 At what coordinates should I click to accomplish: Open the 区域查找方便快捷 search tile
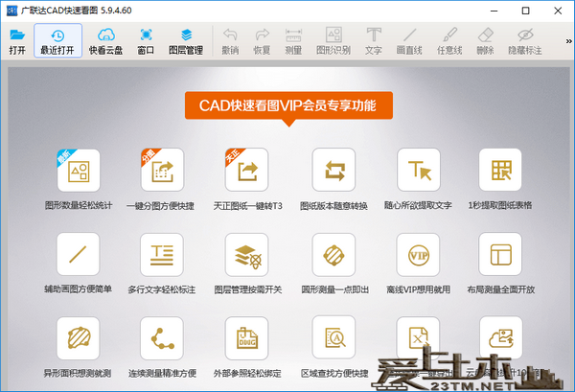pos(333,337)
